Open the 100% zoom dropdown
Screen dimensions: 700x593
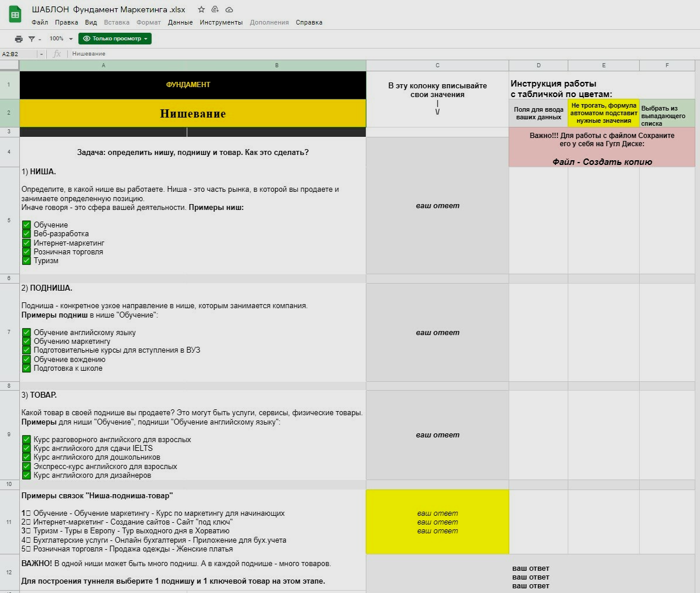point(61,39)
